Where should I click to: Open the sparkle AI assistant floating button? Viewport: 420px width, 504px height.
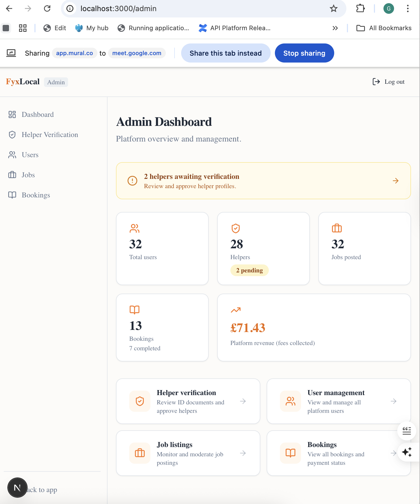coord(407,452)
